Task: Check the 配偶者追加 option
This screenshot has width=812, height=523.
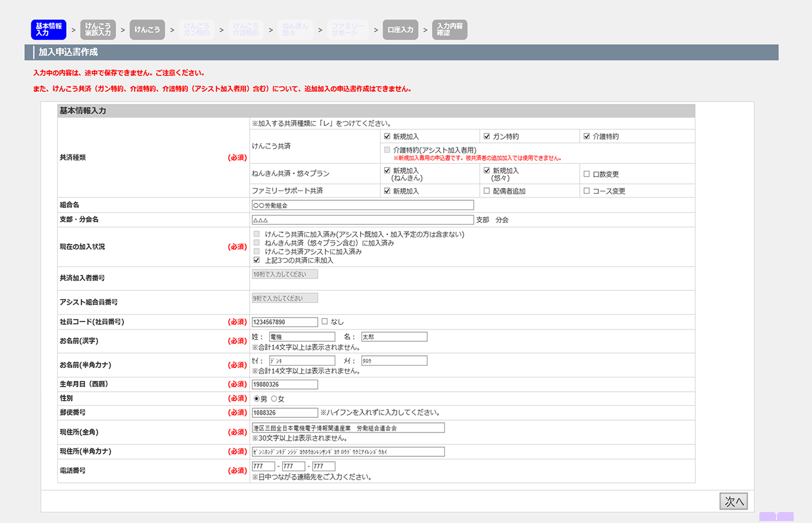Action: [487, 191]
